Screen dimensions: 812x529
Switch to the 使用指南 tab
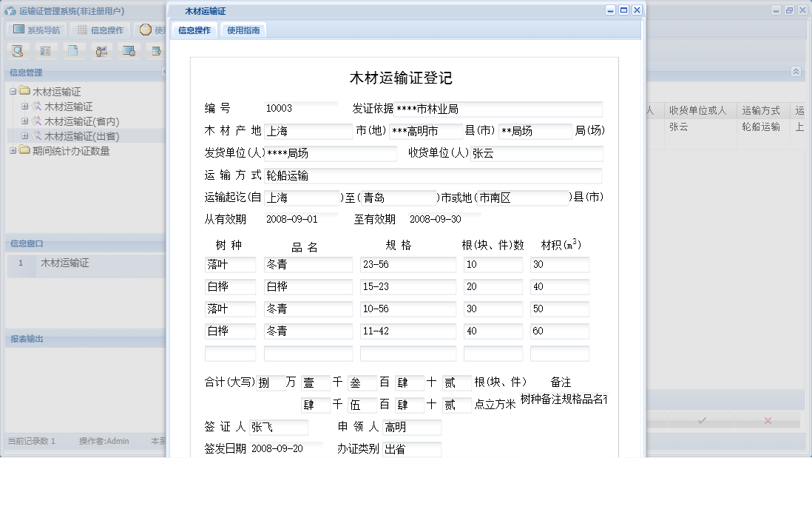245,30
